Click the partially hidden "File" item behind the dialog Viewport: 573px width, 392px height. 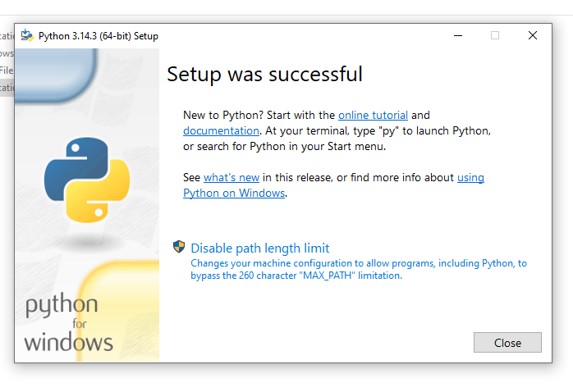coord(7,71)
